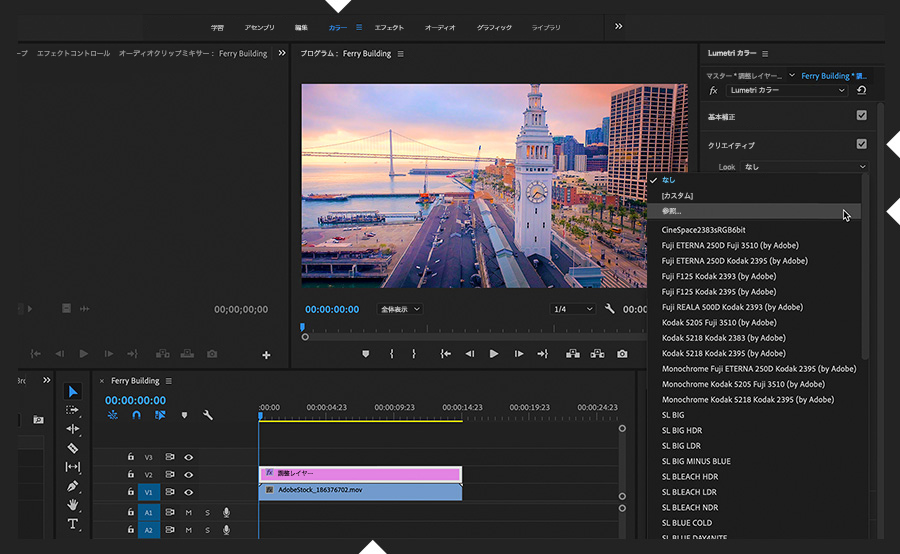Viewport: 900px width, 554px height.
Task: Uncheck the 基本補正 checkbox
Action: (862, 116)
